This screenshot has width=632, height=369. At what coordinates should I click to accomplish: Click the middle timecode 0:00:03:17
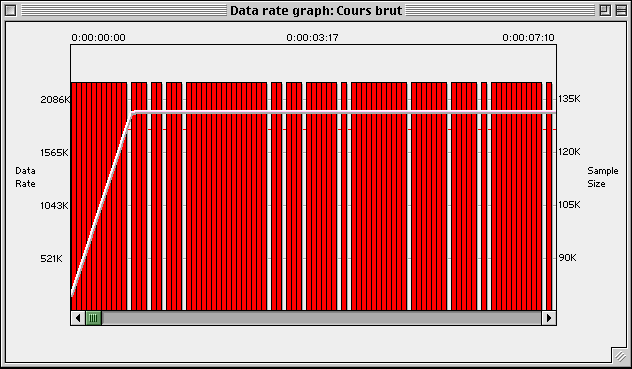pos(312,38)
